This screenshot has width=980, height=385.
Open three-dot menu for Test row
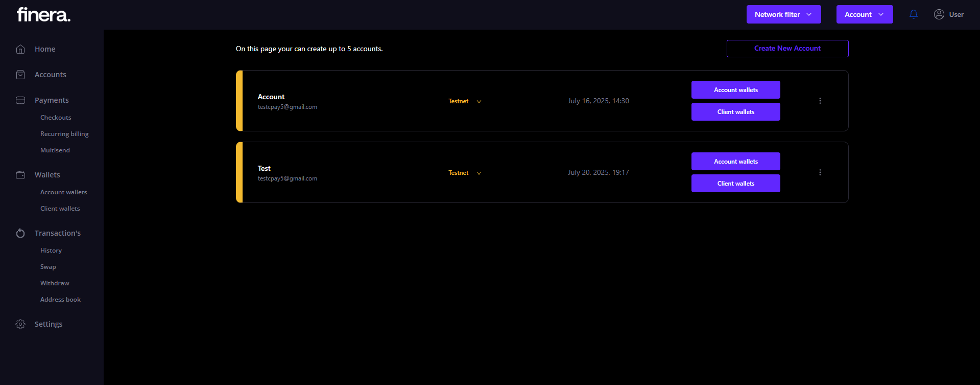(820, 172)
